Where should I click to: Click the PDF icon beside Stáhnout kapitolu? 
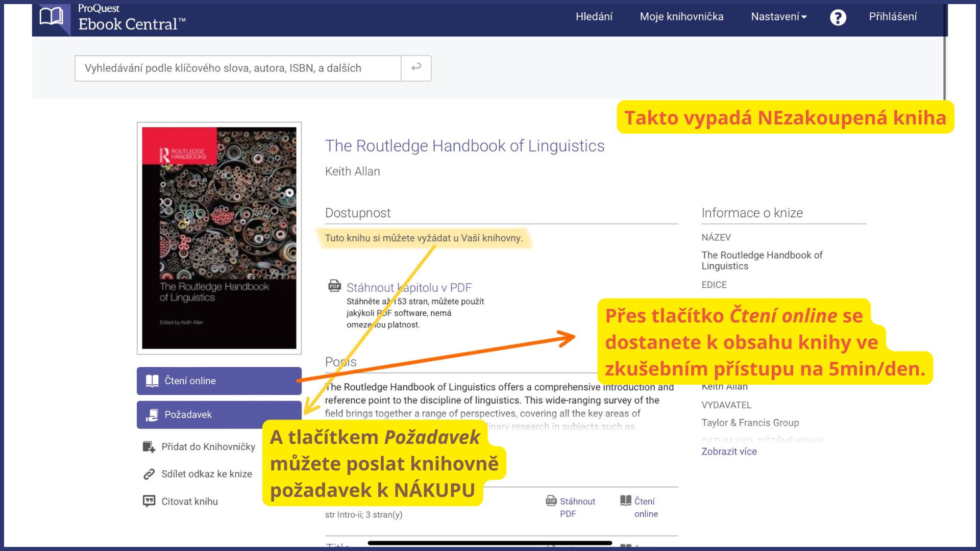tap(334, 286)
